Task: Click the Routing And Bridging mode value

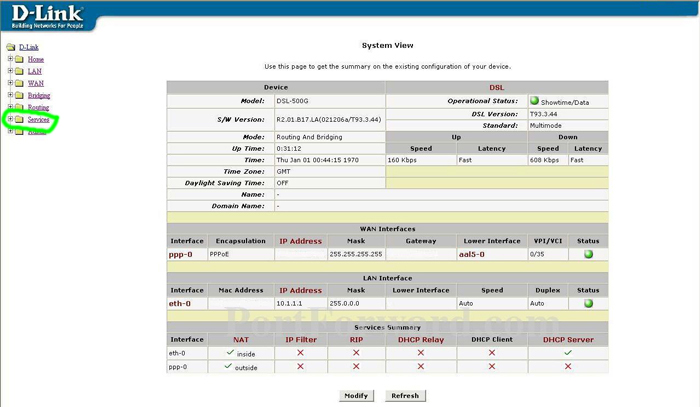Action: (x=309, y=137)
